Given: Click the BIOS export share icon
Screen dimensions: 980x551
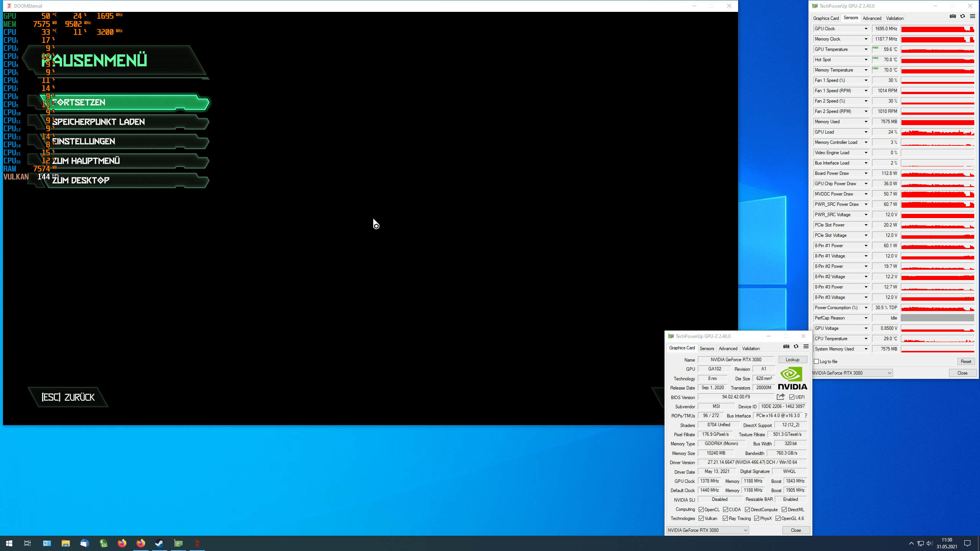Looking at the screenshot, I should coord(781,397).
